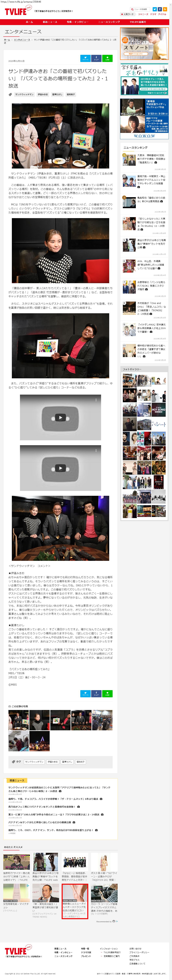
Task: Open the 宮下草薙の不毛なやりとり banner
Action: tap(144, 79)
